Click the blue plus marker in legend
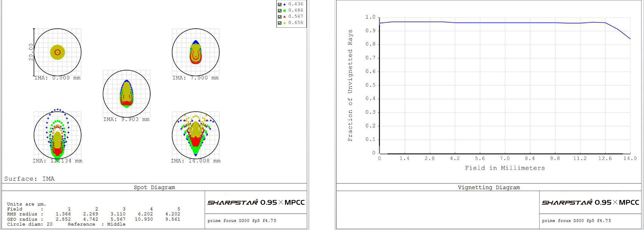This screenshot has width=644, height=230. coord(284,5)
